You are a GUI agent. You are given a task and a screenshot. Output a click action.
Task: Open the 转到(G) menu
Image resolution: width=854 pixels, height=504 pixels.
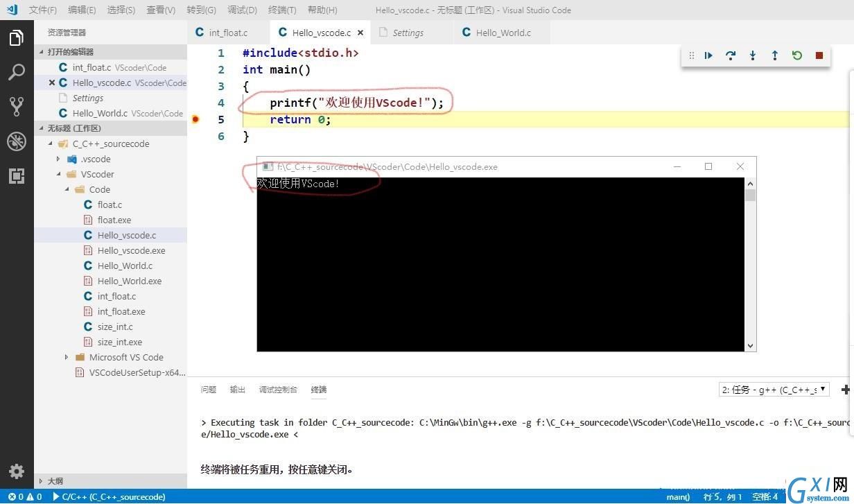201,10
